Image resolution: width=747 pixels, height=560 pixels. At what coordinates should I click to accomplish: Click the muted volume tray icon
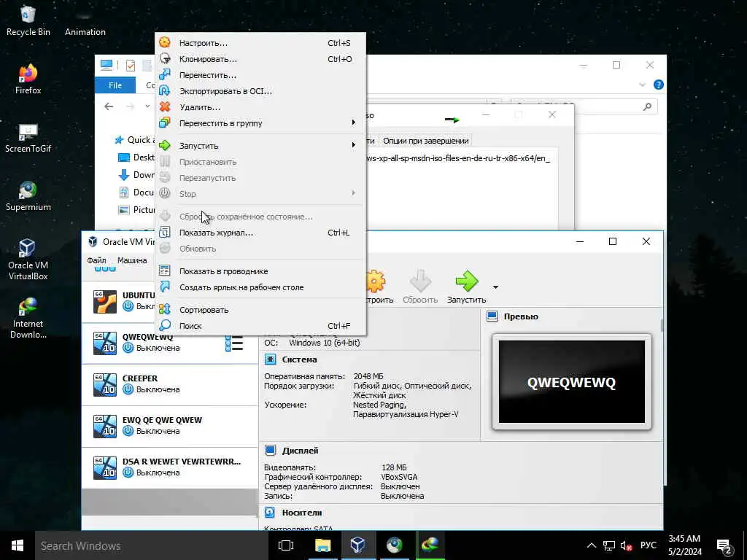(x=626, y=545)
